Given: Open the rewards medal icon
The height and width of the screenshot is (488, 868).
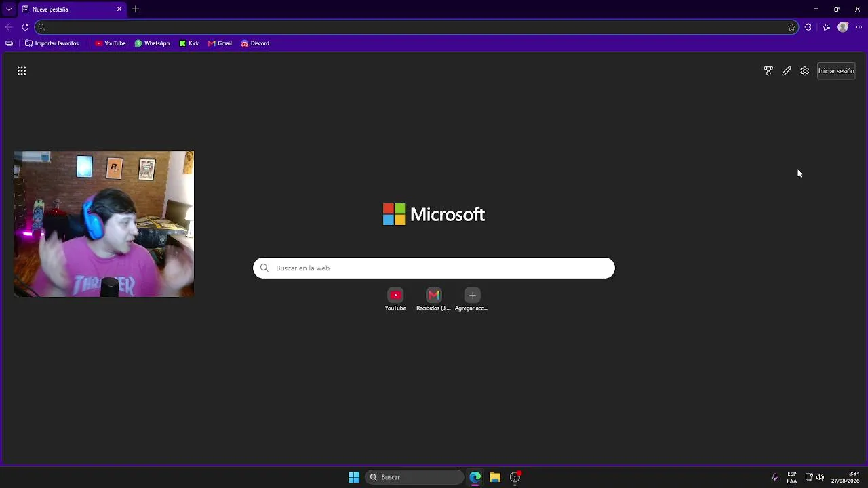Looking at the screenshot, I should pos(768,71).
